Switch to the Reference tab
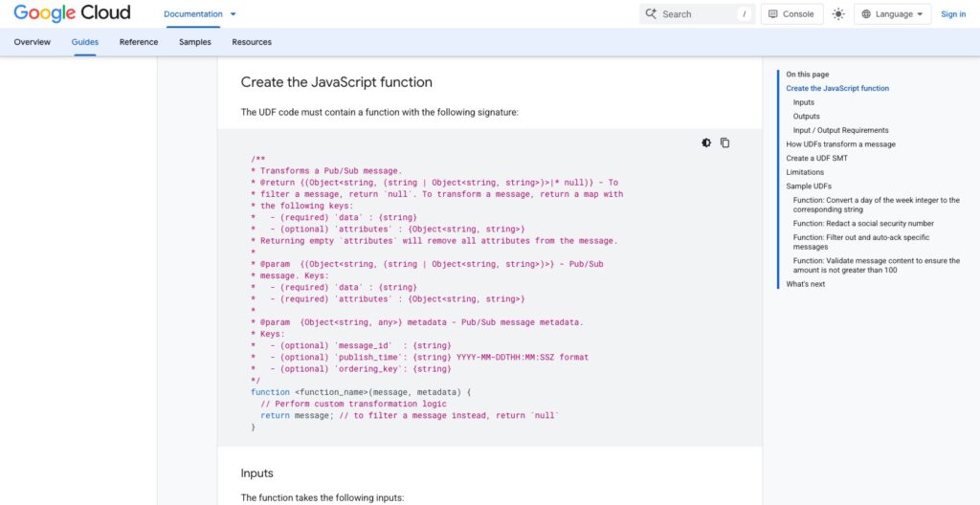The height and width of the screenshot is (505, 980). pos(139,42)
